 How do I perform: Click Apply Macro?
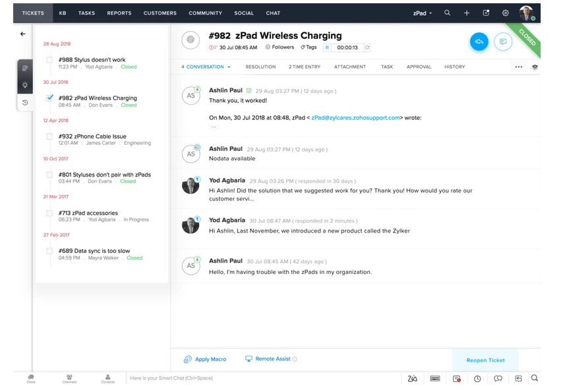[205, 359]
